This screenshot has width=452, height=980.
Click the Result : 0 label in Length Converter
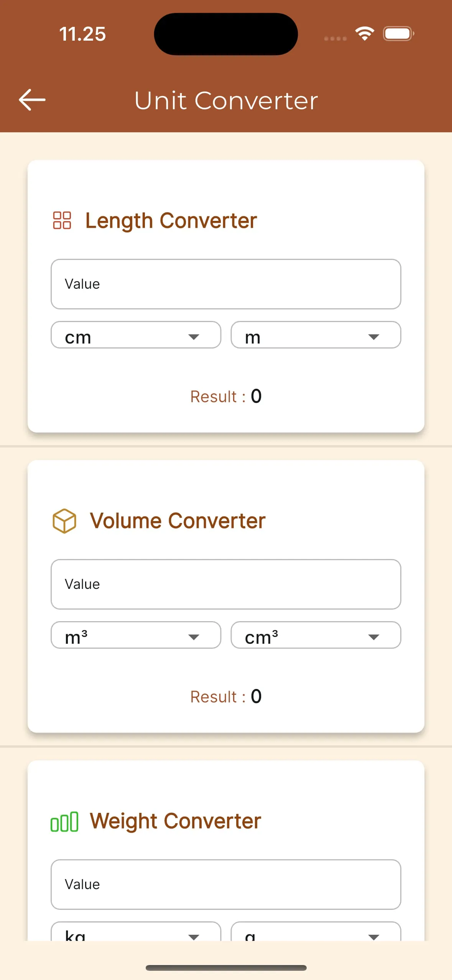click(225, 396)
